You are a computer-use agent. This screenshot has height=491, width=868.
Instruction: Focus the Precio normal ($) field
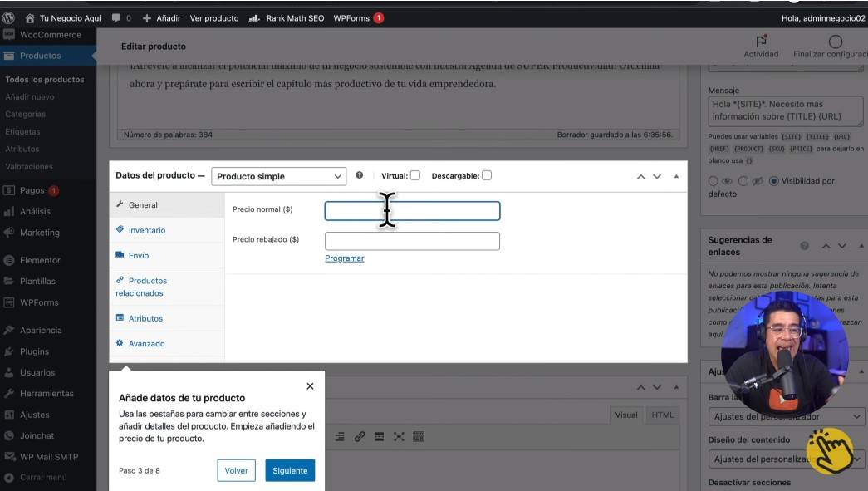coord(413,211)
